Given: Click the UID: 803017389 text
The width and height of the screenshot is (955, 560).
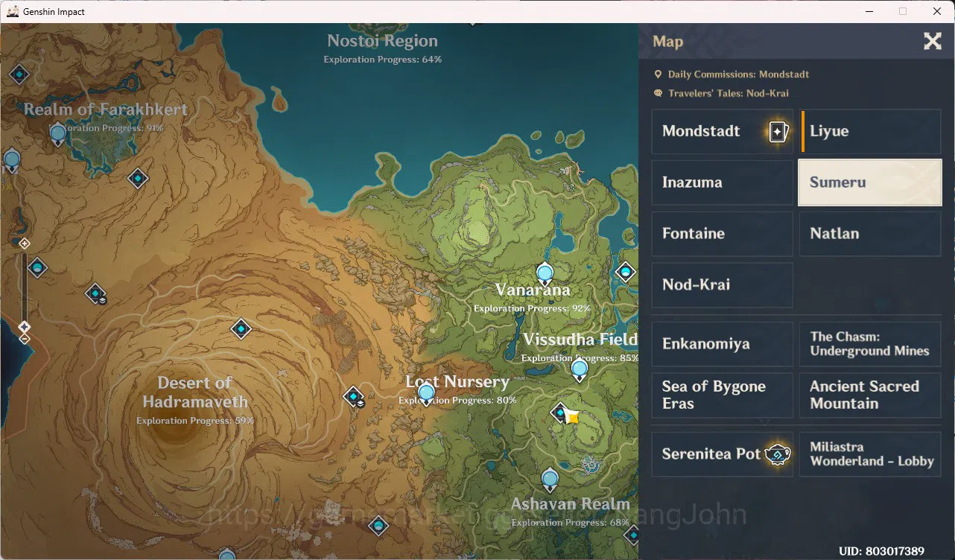Looking at the screenshot, I should (881, 552).
